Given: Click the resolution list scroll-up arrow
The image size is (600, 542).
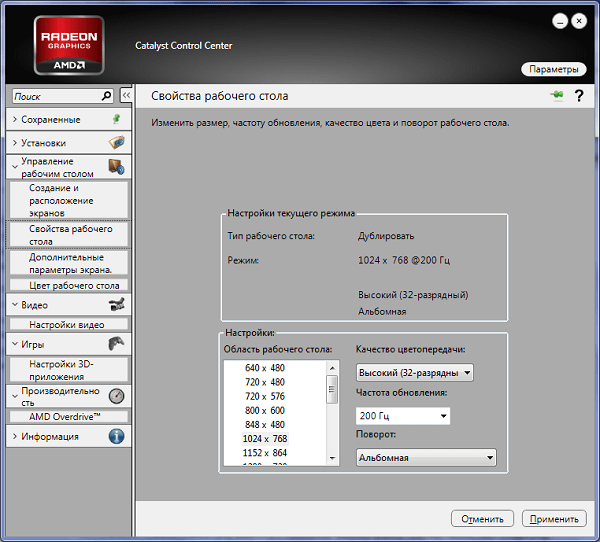Looking at the screenshot, I should click(x=332, y=368).
